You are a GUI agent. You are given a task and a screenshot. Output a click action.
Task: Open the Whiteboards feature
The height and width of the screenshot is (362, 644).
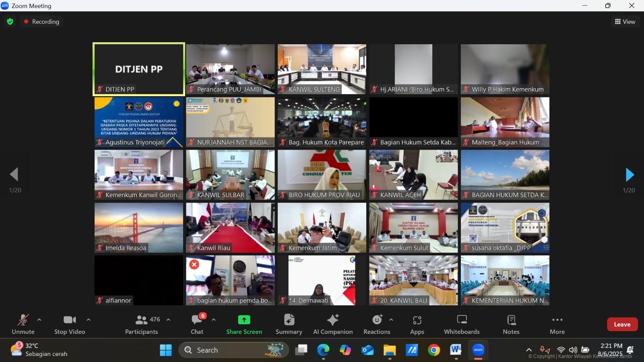point(461,324)
